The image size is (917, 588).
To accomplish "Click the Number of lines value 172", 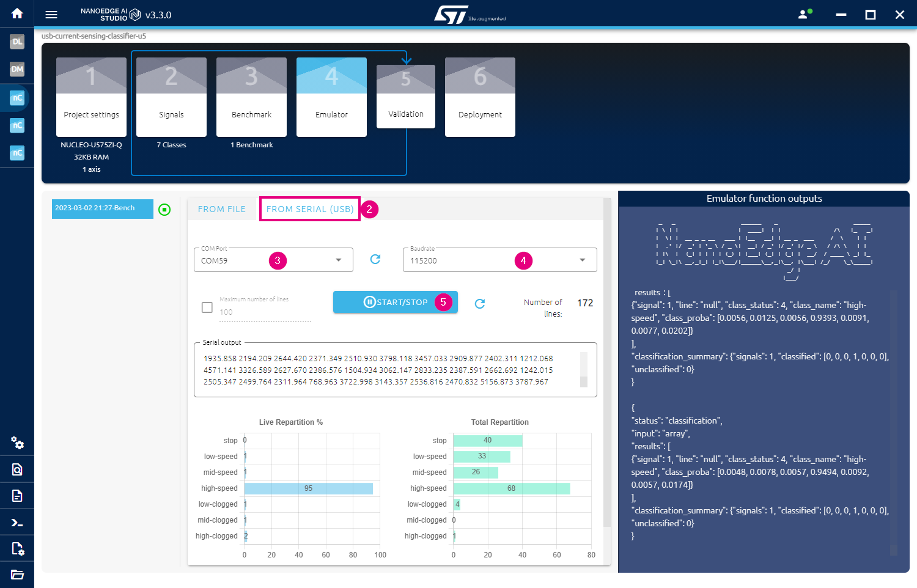I will tap(585, 303).
